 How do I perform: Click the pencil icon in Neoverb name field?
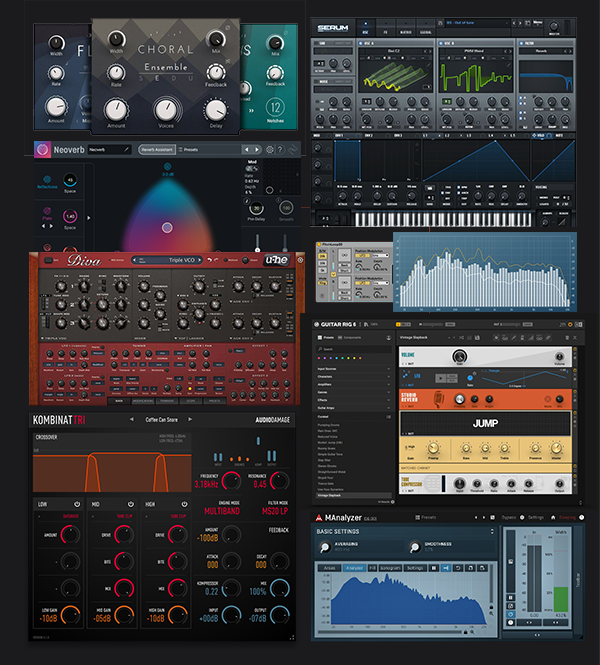pyautogui.click(x=126, y=149)
